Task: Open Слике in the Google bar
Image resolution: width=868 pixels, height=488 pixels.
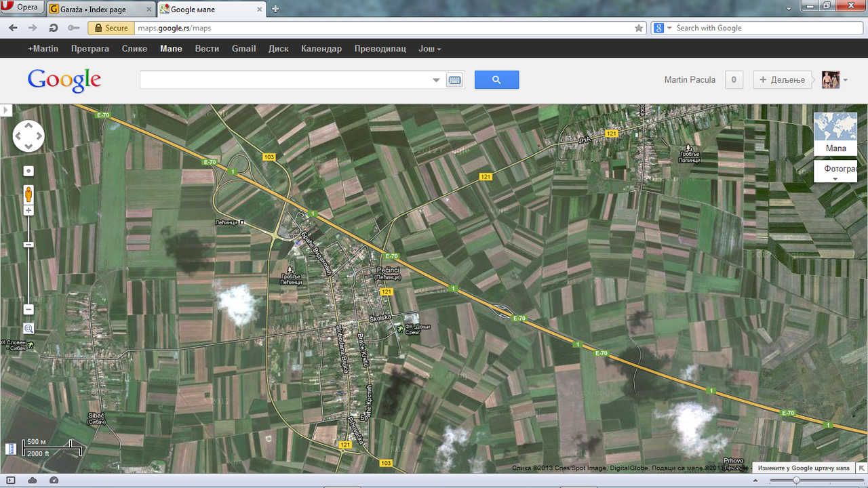Action: [134, 49]
